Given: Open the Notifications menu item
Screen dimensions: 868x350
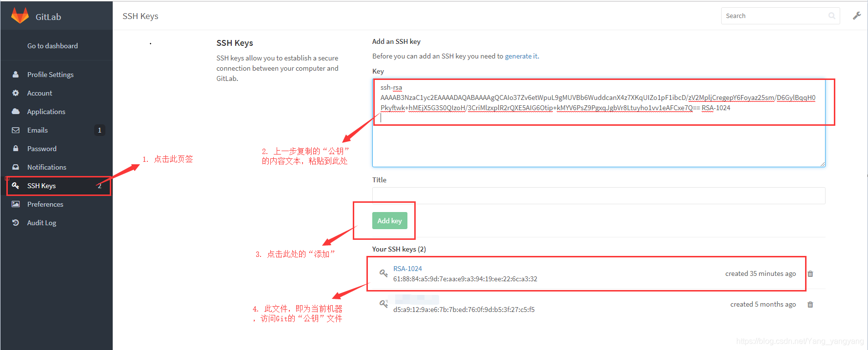Looking at the screenshot, I should pyautogui.click(x=47, y=167).
